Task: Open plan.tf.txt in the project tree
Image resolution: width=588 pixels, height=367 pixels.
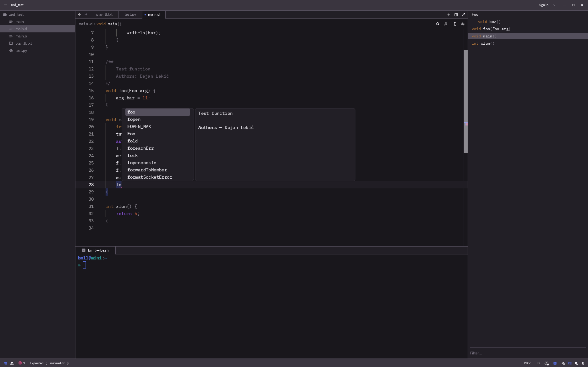Action: pyautogui.click(x=24, y=43)
